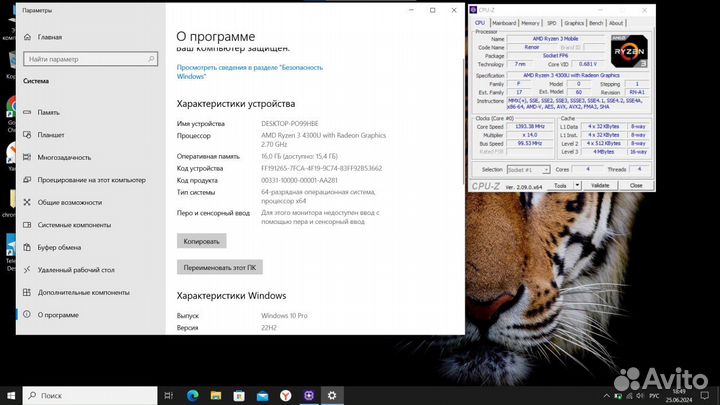Switch to the Memory tab in CPU-Z

(530, 23)
